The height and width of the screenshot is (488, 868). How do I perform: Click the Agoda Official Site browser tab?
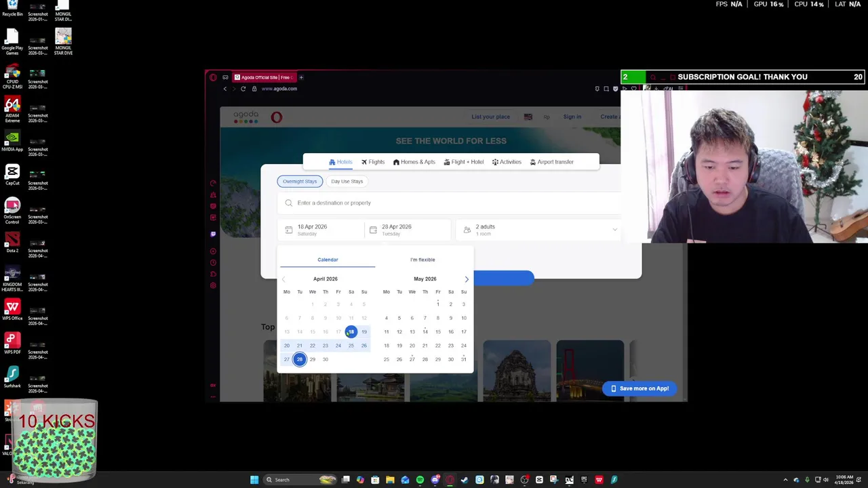coord(265,77)
